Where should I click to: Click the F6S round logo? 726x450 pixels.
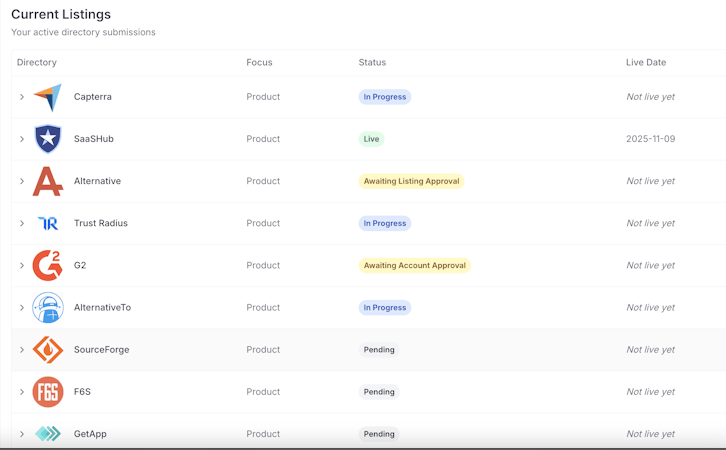[48, 392]
